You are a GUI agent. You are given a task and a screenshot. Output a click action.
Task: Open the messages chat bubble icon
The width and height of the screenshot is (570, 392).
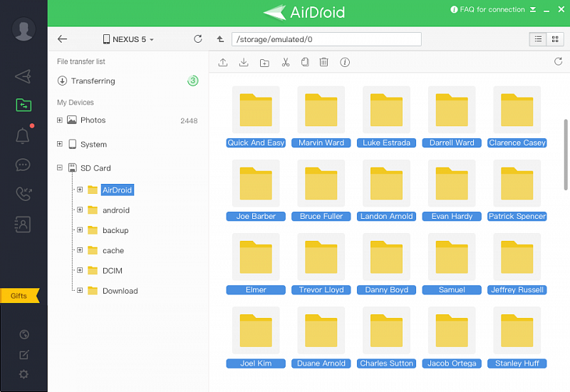(23, 165)
